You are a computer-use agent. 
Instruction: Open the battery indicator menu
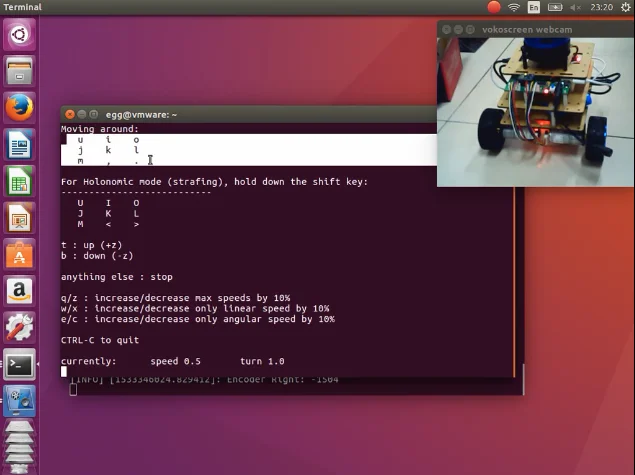click(555, 7)
